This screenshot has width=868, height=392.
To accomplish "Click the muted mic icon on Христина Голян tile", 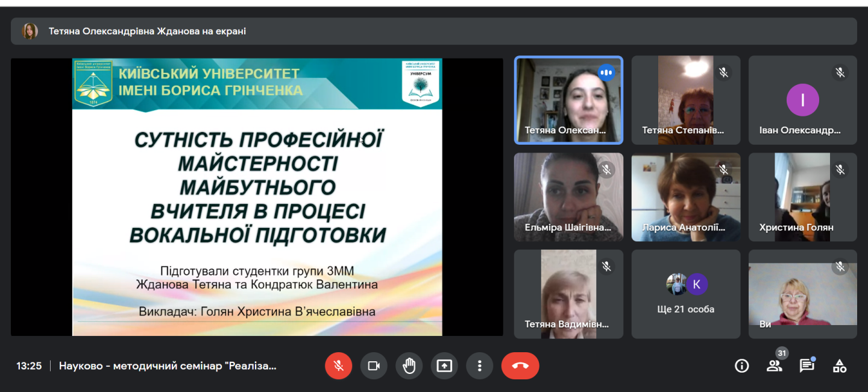I will pos(840,170).
